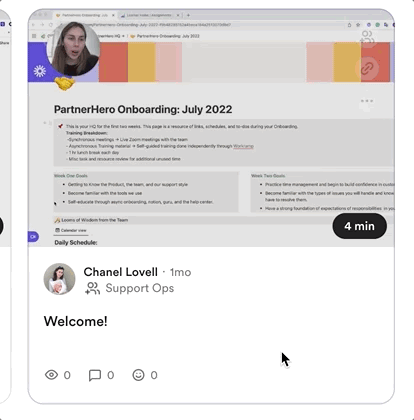Open the share people icon on the thumbnail
This screenshot has height=420, width=414.
click(367, 37)
